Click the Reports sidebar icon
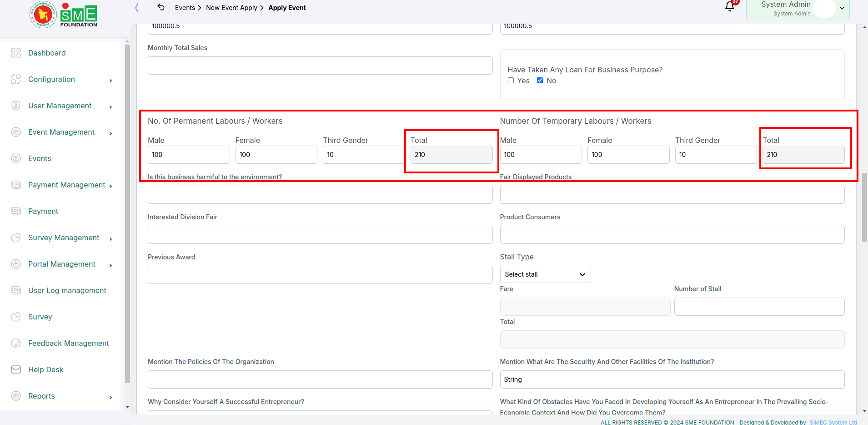Image resolution: width=868 pixels, height=425 pixels. click(x=16, y=396)
